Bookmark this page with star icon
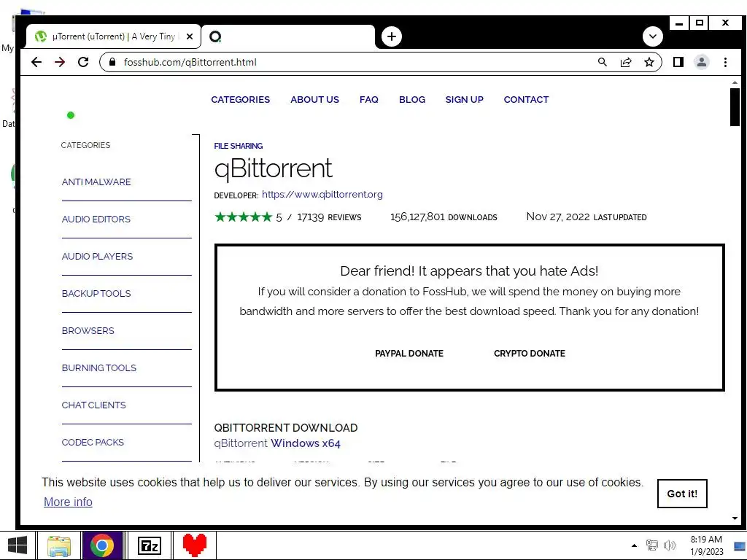Image resolution: width=747 pixels, height=560 pixels. (649, 62)
